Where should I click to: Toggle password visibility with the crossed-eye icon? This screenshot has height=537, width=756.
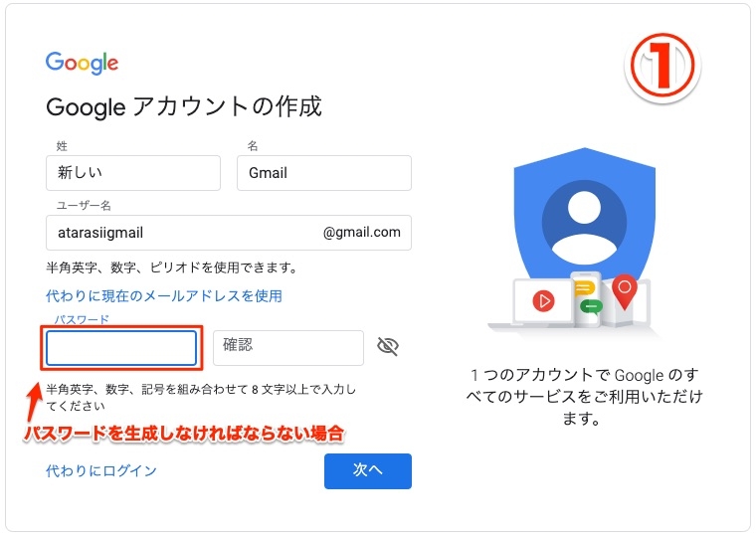[x=388, y=346]
